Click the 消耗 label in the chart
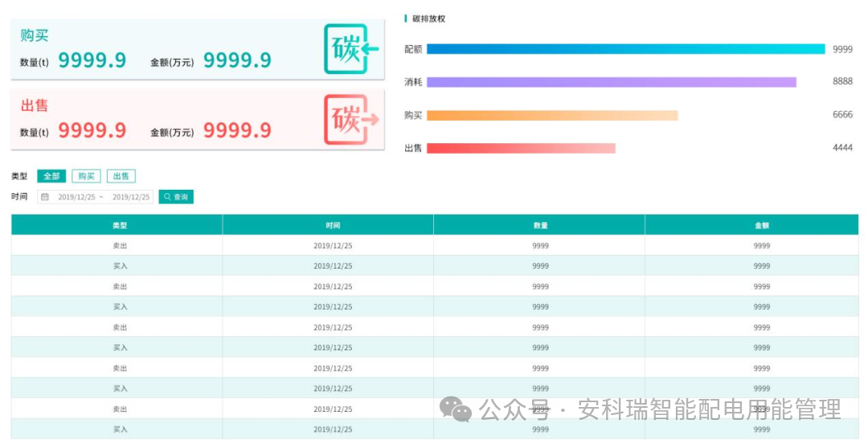 [414, 82]
